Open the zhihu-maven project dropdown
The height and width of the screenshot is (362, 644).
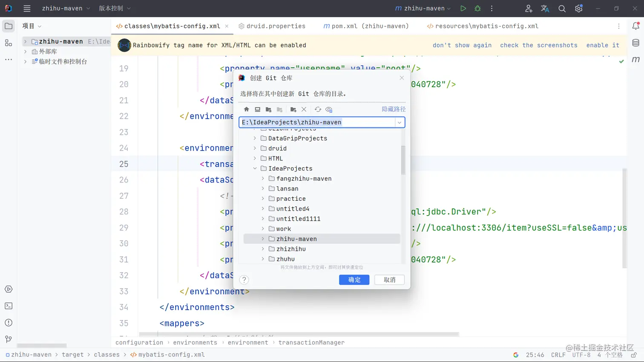tap(66, 9)
